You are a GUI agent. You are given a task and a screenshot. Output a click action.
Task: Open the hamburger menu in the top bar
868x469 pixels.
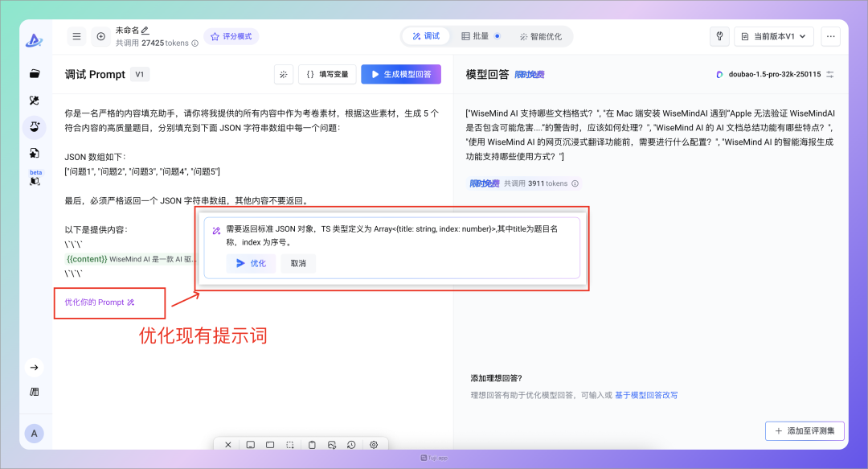pos(76,36)
